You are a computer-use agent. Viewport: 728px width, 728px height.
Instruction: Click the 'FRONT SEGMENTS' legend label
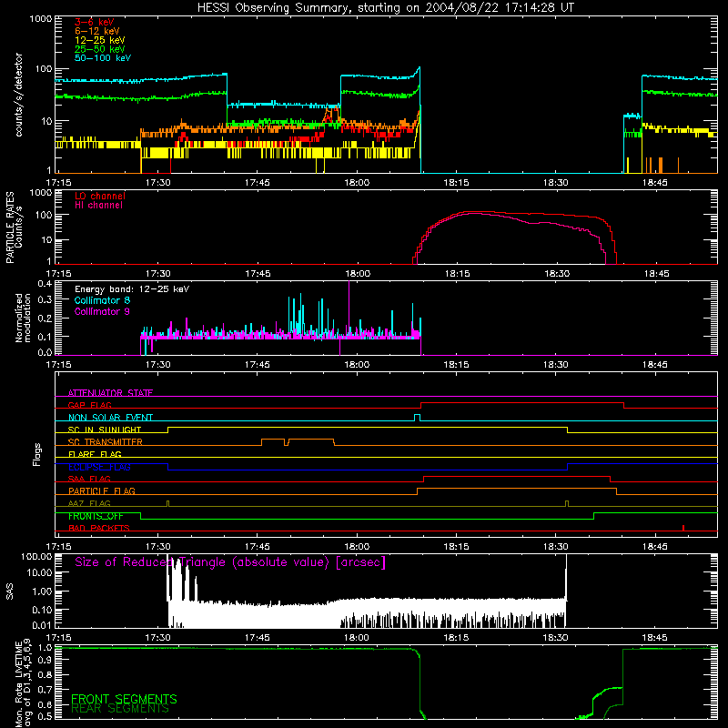tap(124, 699)
